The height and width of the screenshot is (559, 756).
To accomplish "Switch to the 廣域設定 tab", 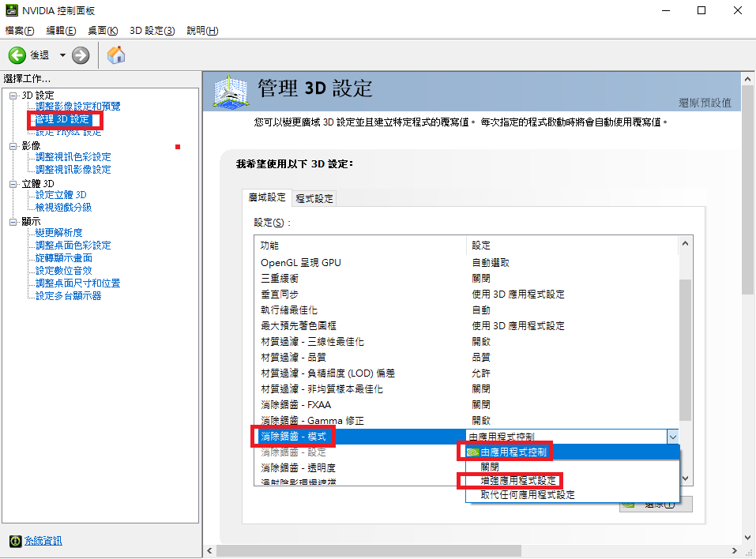I will point(267,197).
